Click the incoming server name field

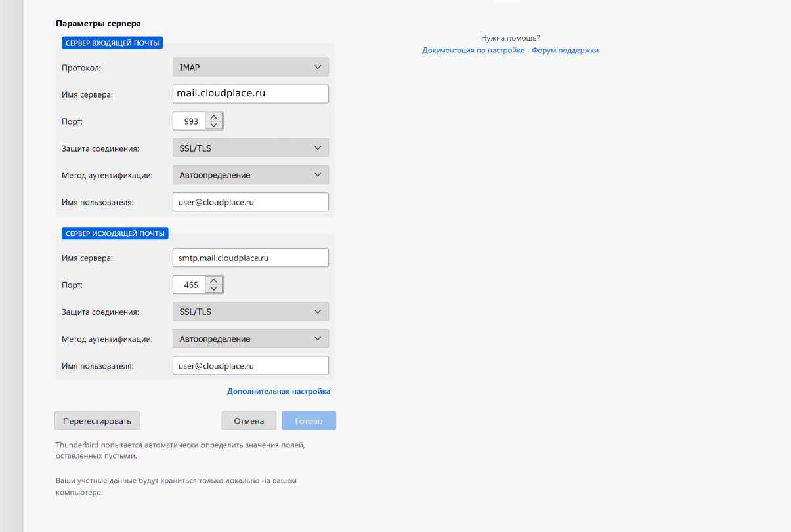tap(250, 94)
